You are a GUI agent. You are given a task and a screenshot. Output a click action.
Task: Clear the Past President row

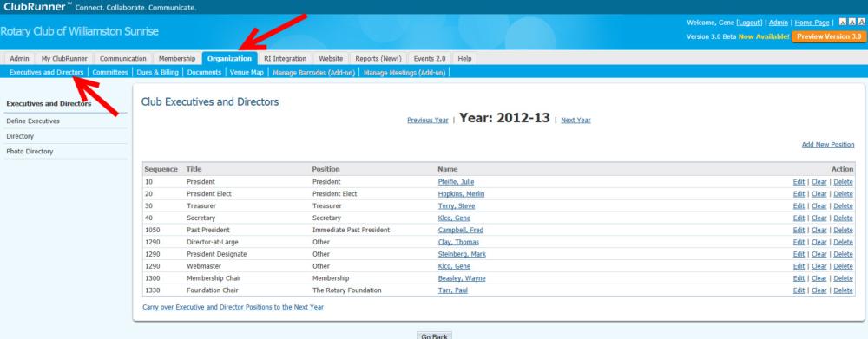pyautogui.click(x=819, y=230)
